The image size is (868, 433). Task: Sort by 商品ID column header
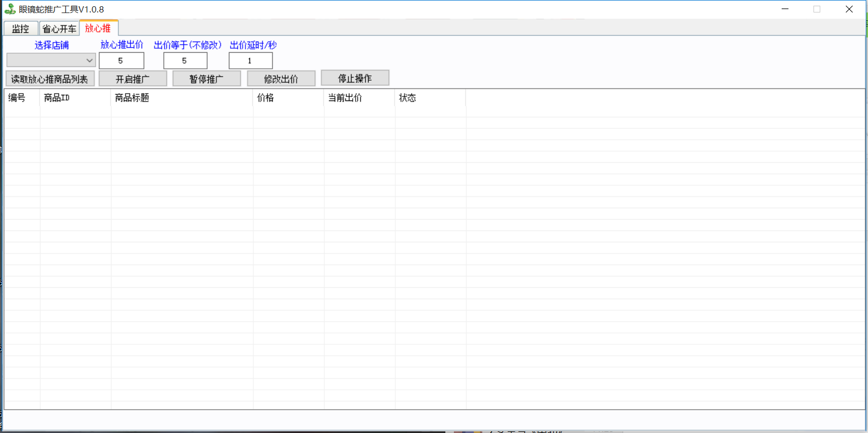(75, 98)
